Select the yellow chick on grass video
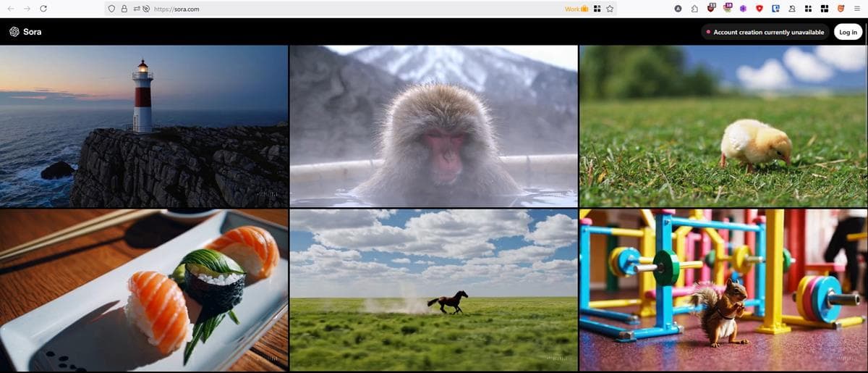This screenshot has height=373, width=868. 723,126
